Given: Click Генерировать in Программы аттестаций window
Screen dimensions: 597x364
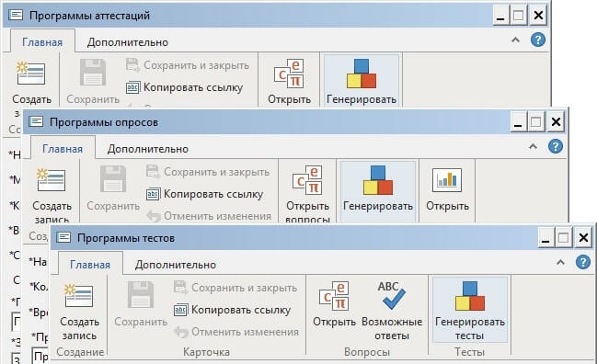Looking at the screenshot, I should (x=362, y=82).
